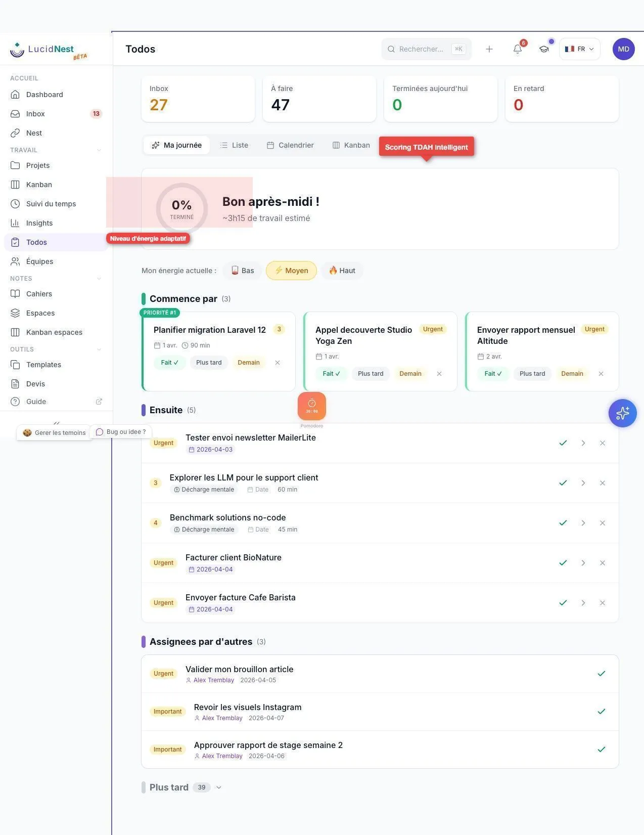The image size is (644, 835).
Task: Collapse the sidebar with double chevron
Action: pos(57,423)
